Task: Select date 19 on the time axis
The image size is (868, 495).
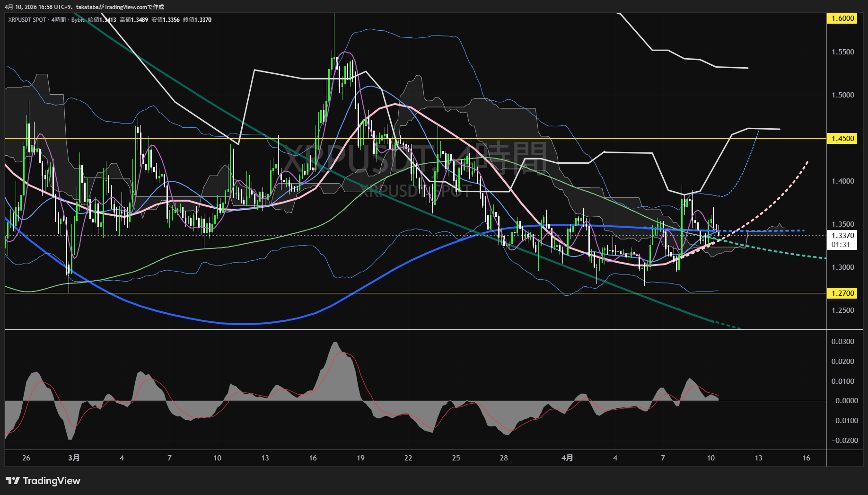Action: (360, 458)
